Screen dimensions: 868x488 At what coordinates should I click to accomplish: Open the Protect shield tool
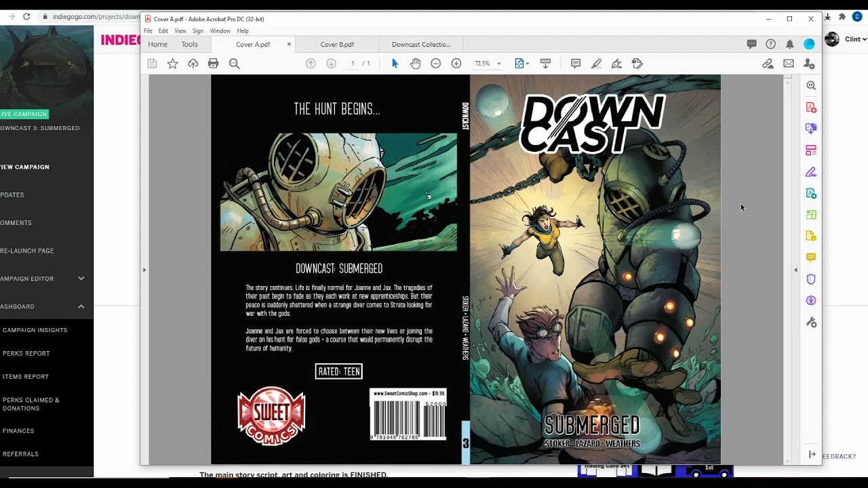[810, 279]
